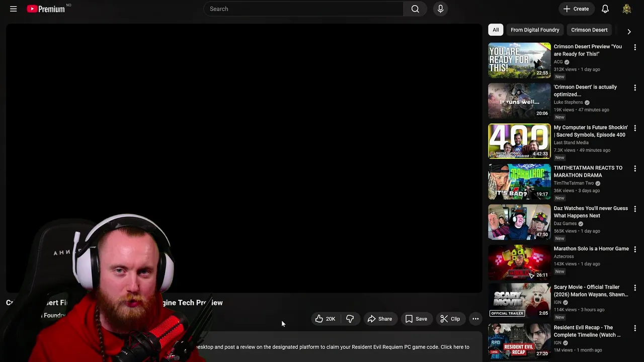Open Crimson Desert Preview thumbnail 22:55
Screen dimensions: 644x362
(x=519, y=60)
